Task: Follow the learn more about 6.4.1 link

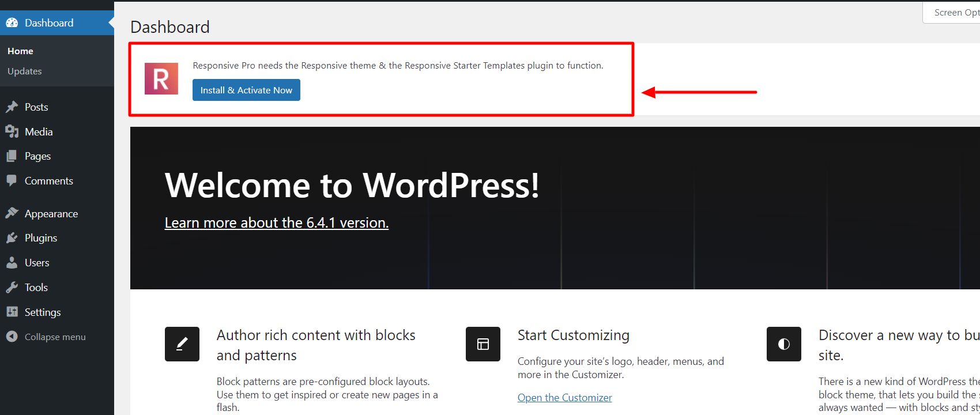Action: [276, 223]
